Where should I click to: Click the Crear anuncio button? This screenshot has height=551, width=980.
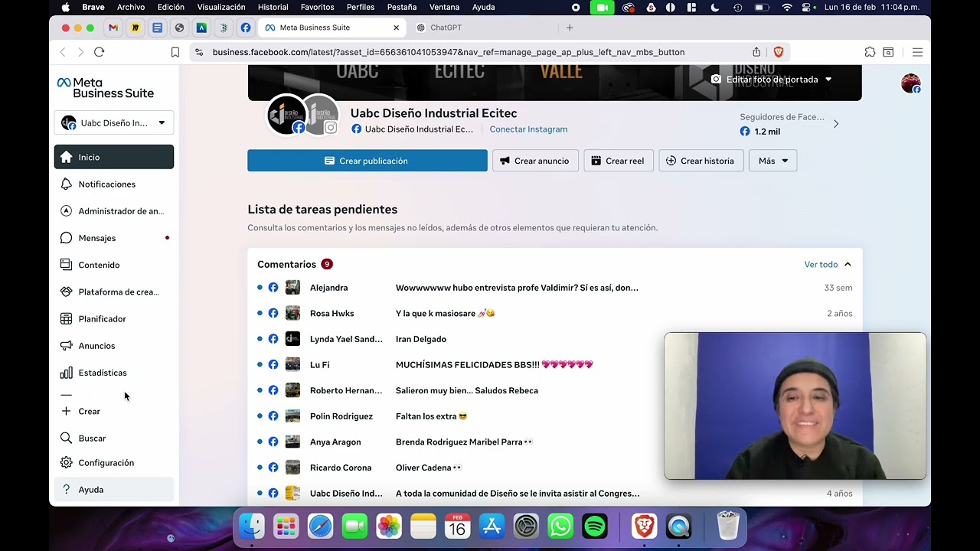535,161
